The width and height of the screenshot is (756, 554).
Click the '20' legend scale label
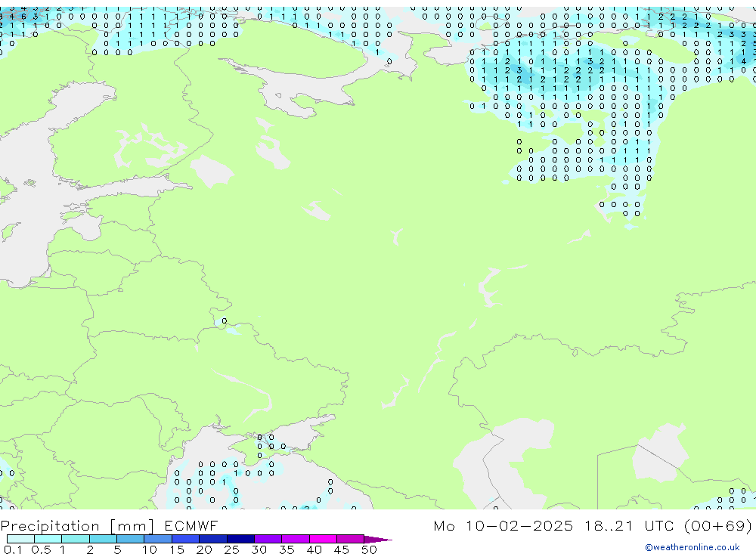204,549
